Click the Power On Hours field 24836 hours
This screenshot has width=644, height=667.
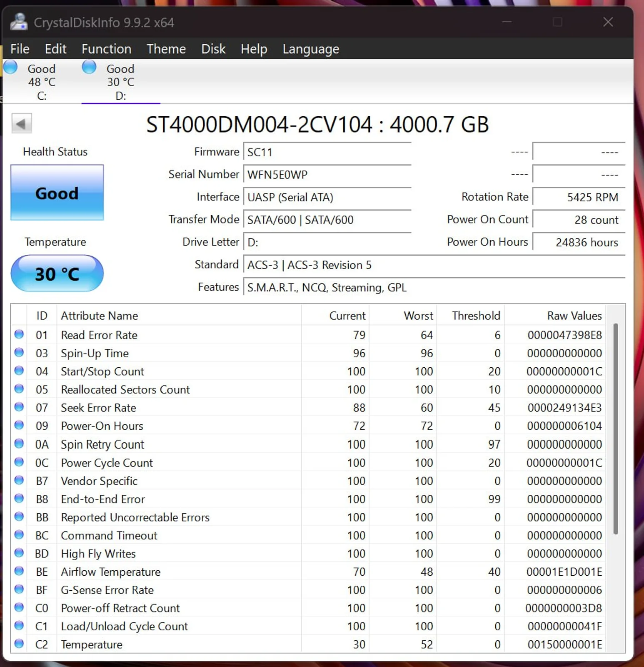579,242
